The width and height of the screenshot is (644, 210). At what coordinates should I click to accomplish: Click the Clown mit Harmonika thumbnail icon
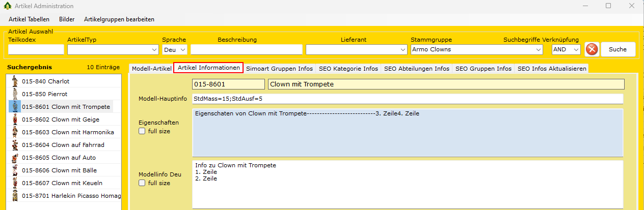(x=15, y=132)
